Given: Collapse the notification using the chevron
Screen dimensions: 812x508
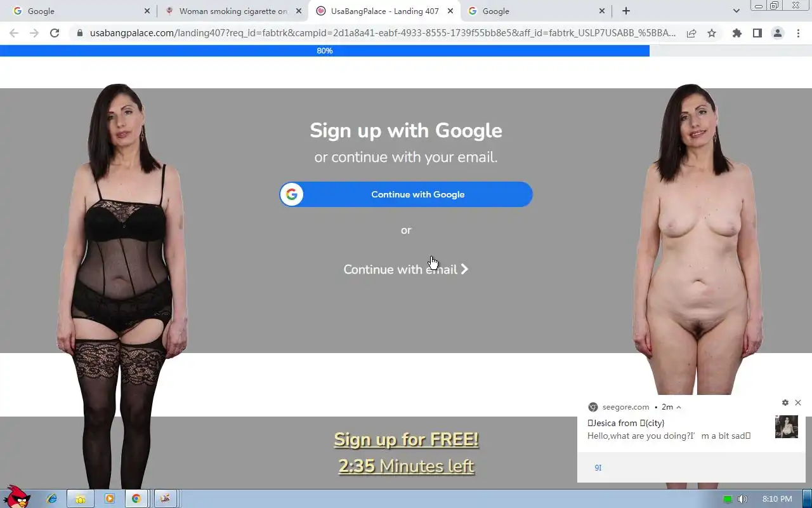Looking at the screenshot, I should pyautogui.click(x=679, y=407).
